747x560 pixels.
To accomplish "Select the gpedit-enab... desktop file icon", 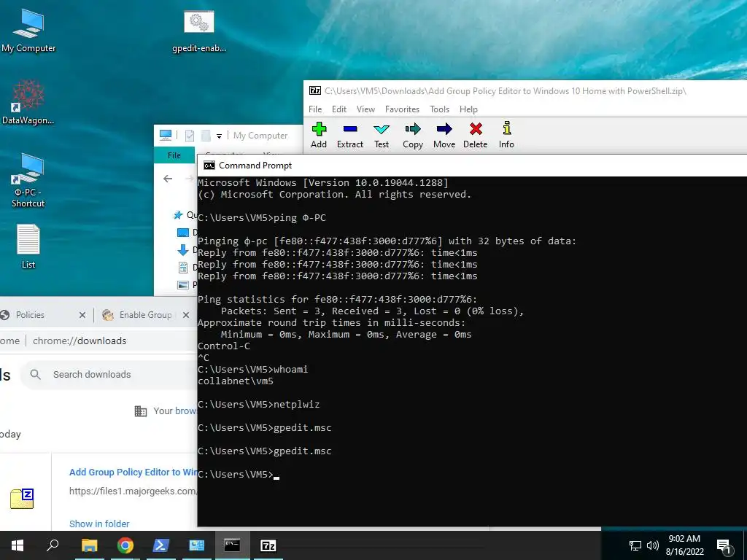I will pyautogui.click(x=199, y=31).
